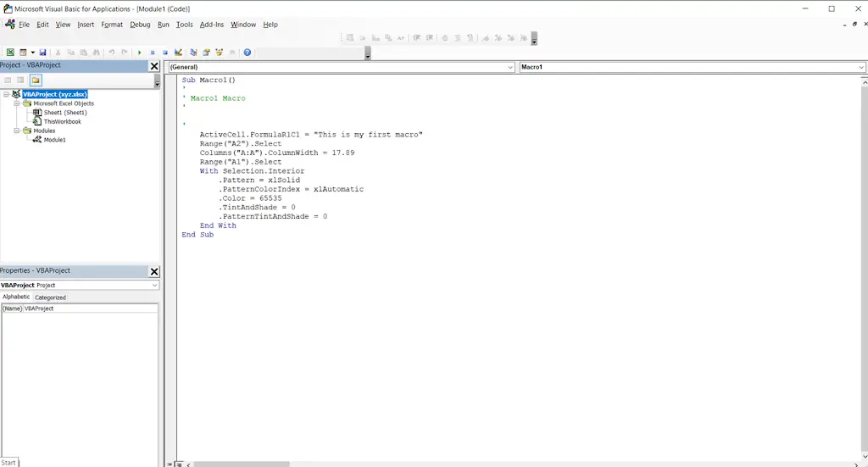
Task: Open the Format menu
Action: pos(112,25)
